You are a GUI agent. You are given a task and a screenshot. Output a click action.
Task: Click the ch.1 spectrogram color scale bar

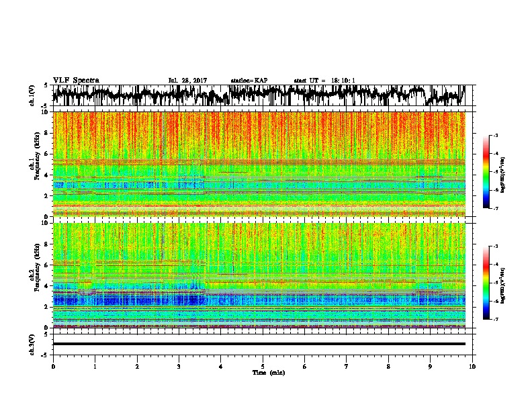pyautogui.click(x=486, y=172)
